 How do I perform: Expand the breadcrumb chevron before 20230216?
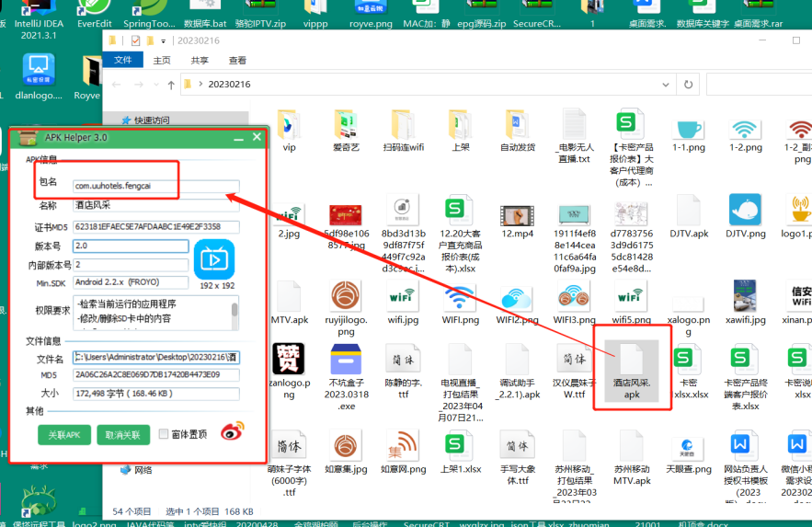(200, 84)
